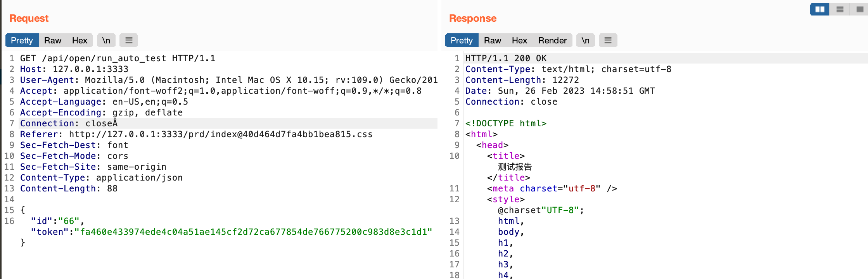Click the body, CSS selector line
The width and height of the screenshot is (868, 279).
(511, 232)
